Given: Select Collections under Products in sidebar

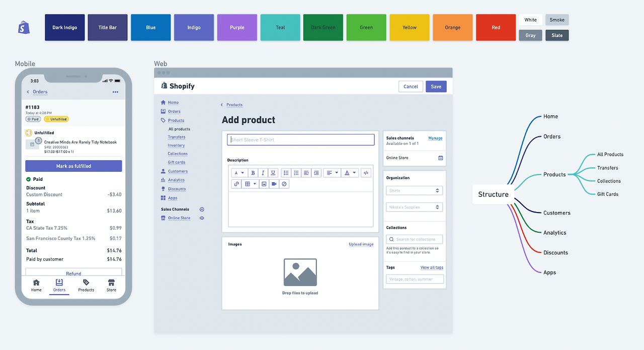Looking at the screenshot, I should [x=178, y=154].
